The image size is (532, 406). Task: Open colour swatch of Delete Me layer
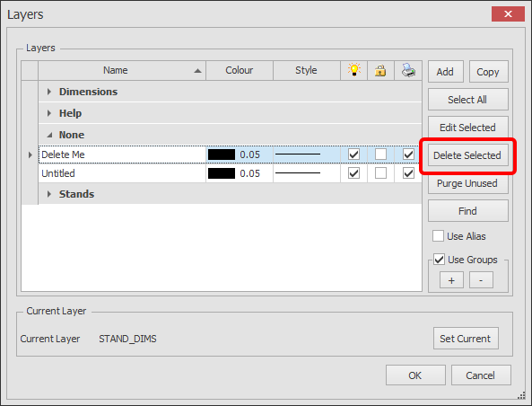click(222, 154)
